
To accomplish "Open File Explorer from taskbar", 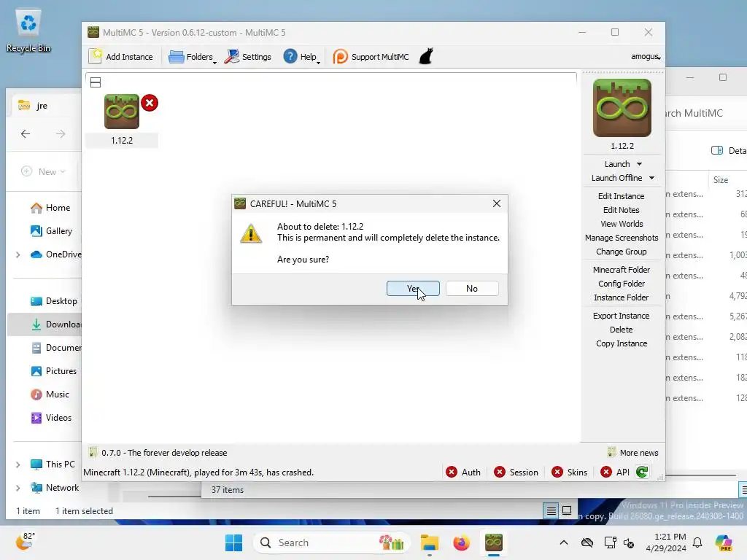I will (429, 542).
